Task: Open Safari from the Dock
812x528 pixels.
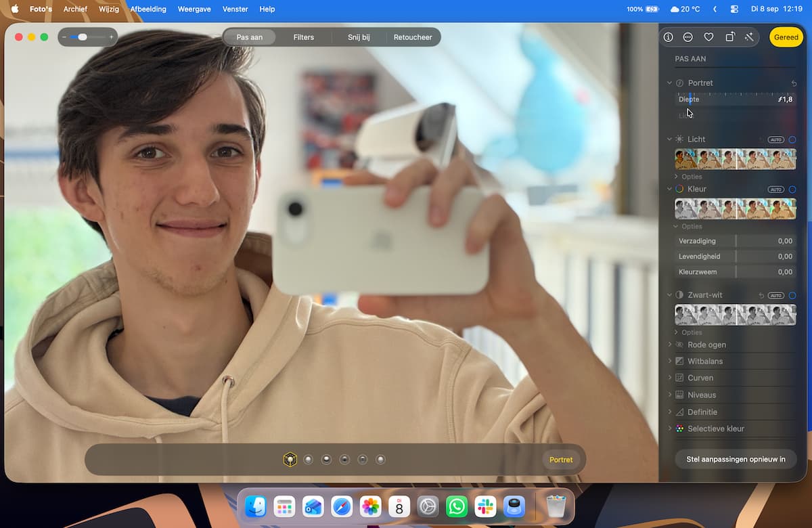Action: tap(342, 506)
